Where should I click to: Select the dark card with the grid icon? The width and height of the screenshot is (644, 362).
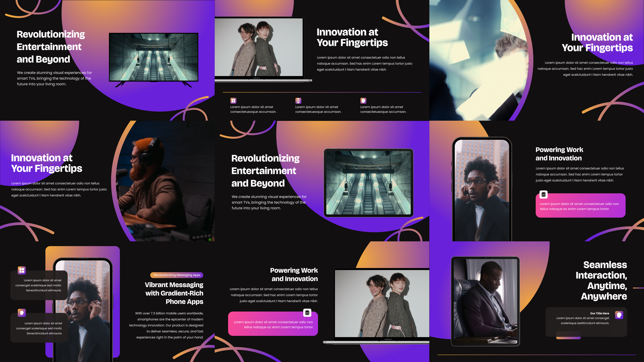pyautogui.click(x=39, y=285)
